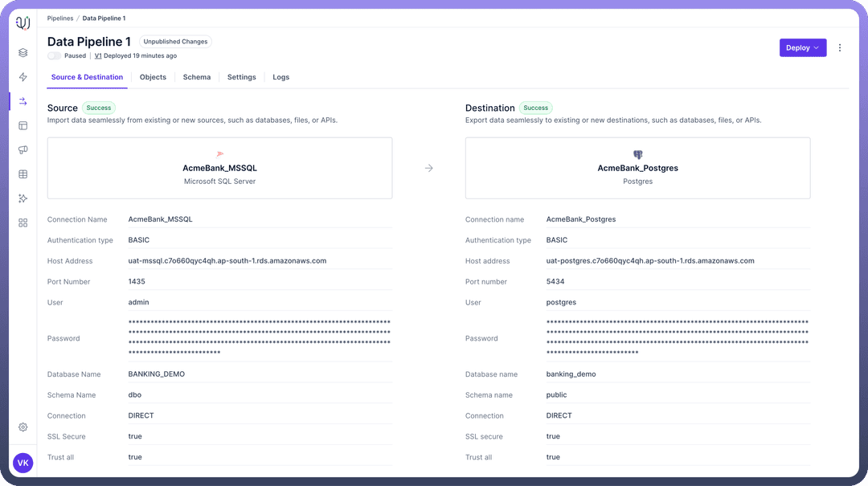Click the app logo in the sidebar
868x486 pixels.
(x=23, y=22)
